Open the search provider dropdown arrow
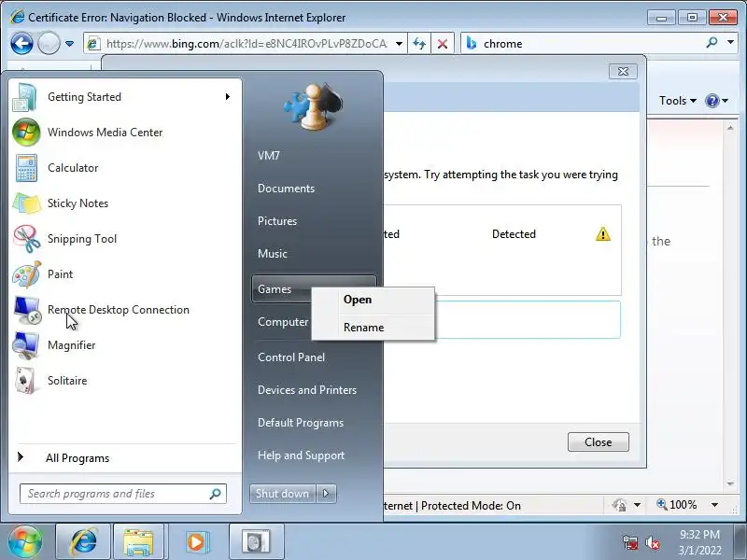The image size is (747, 560). pyautogui.click(x=730, y=42)
